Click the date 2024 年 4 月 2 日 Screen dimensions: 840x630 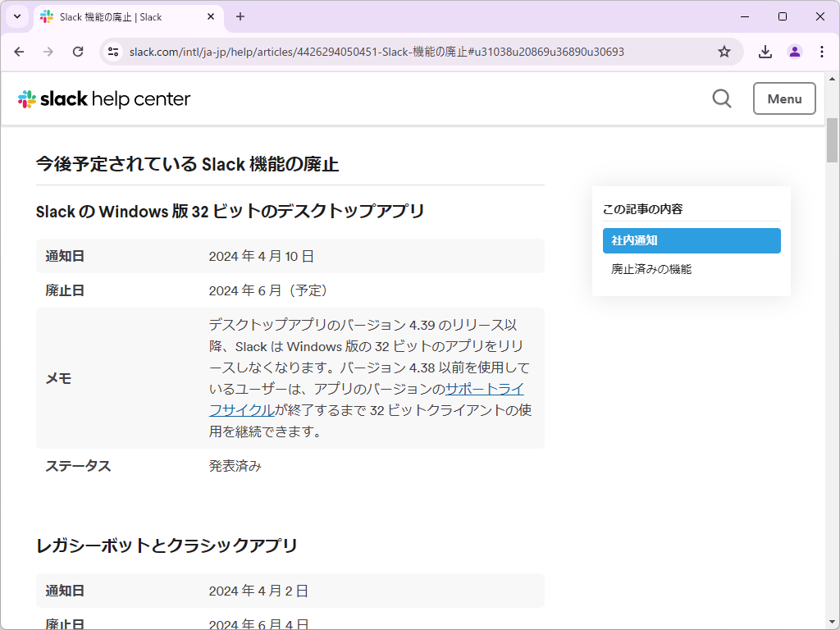(x=258, y=591)
